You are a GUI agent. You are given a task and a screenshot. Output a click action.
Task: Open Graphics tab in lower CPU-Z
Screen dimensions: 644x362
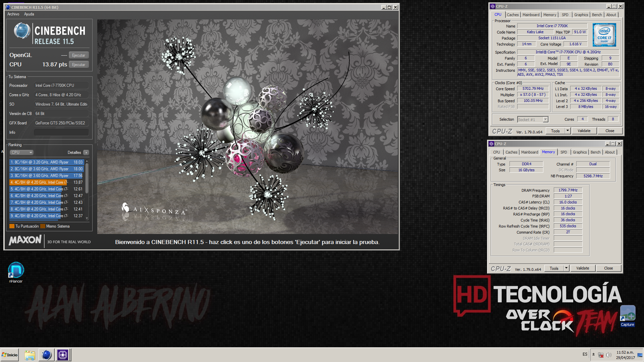[580, 152]
